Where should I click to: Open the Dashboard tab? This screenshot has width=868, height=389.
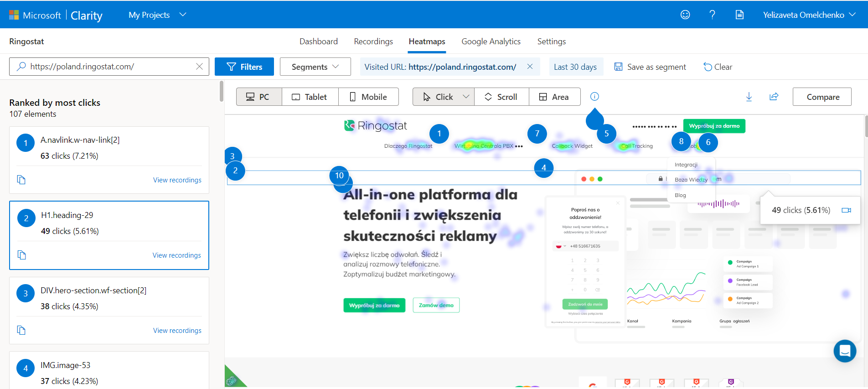(x=319, y=41)
